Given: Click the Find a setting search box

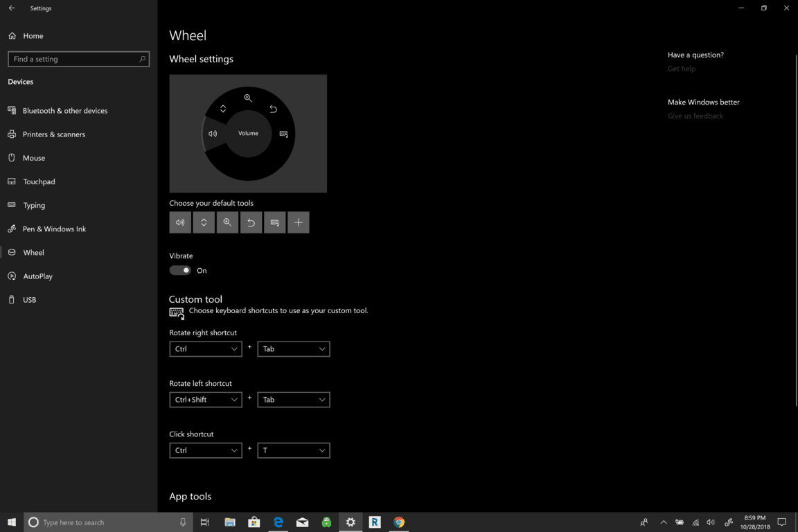Looking at the screenshot, I should [79, 59].
